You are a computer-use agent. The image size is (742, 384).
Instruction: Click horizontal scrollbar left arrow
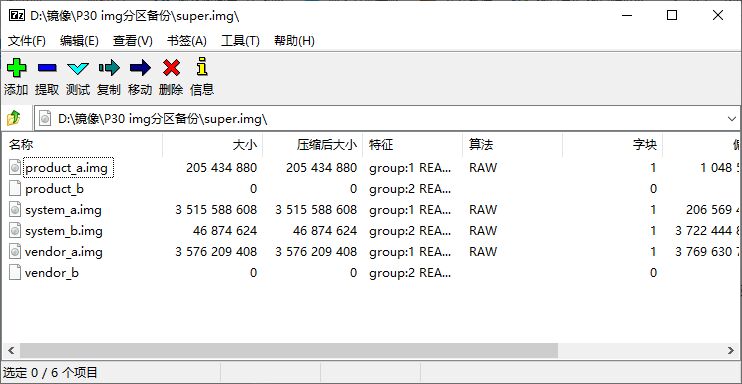pyautogui.click(x=11, y=350)
